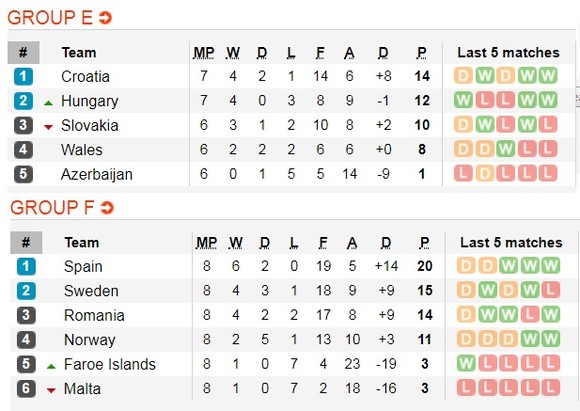580x411 pixels.
Task: Click Azerbaijan's D result badge
Action: (x=485, y=174)
